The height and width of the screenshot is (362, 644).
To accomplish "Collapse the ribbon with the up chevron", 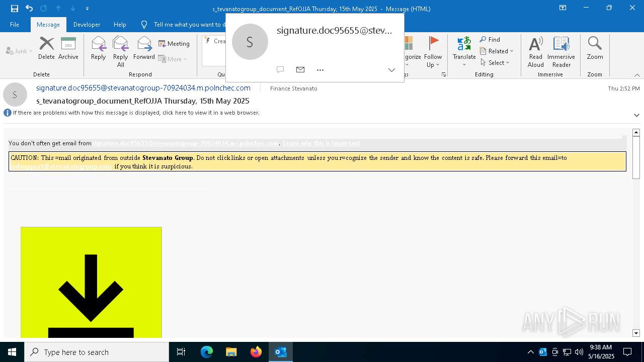I will (x=637, y=75).
